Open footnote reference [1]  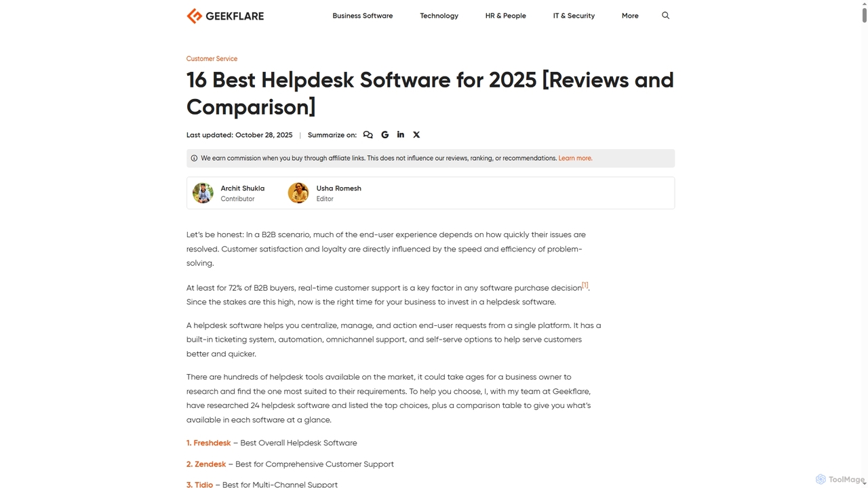pos(585,285)
